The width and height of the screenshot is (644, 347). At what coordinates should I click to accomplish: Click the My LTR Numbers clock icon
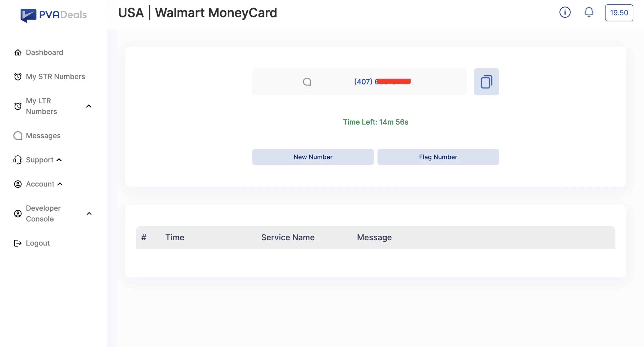pos(18,106)
